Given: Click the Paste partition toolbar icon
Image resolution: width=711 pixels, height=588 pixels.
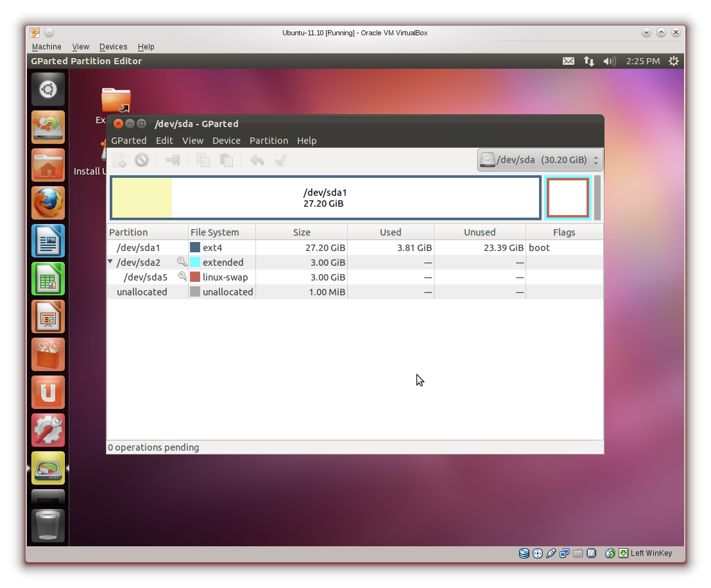Looking at the screenshot, I should point(227,160).
